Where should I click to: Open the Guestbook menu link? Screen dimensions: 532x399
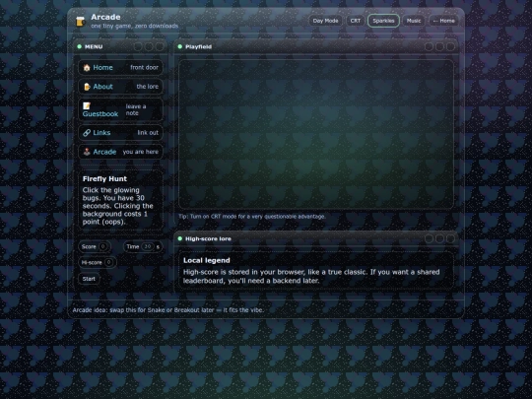tap(120, 109)
